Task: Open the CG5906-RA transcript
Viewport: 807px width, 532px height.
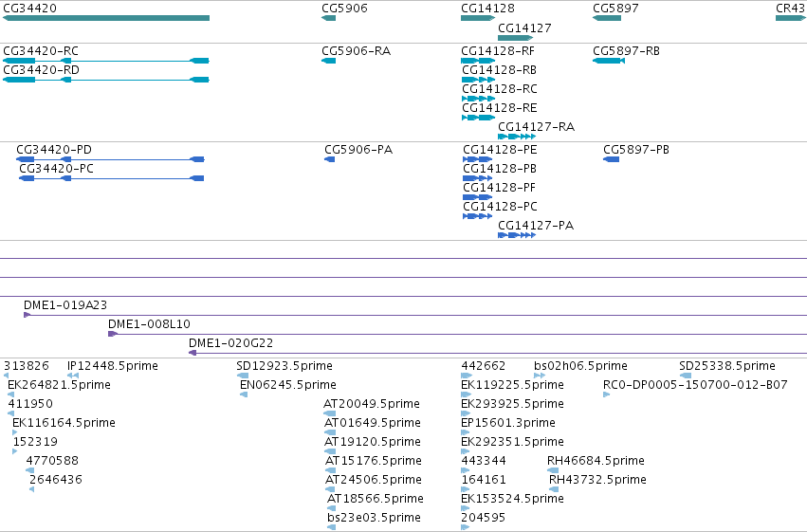Action: [328, 61]
